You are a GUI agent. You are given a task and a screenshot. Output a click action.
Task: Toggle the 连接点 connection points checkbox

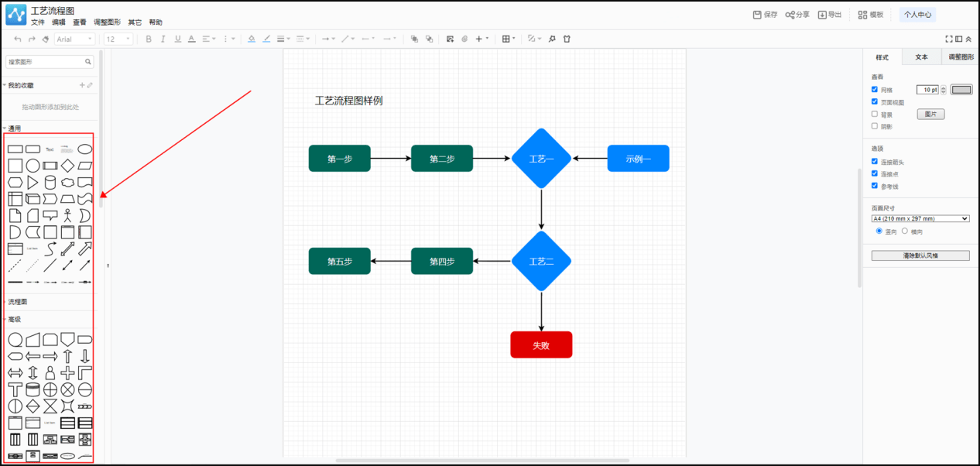pos(875,173)
